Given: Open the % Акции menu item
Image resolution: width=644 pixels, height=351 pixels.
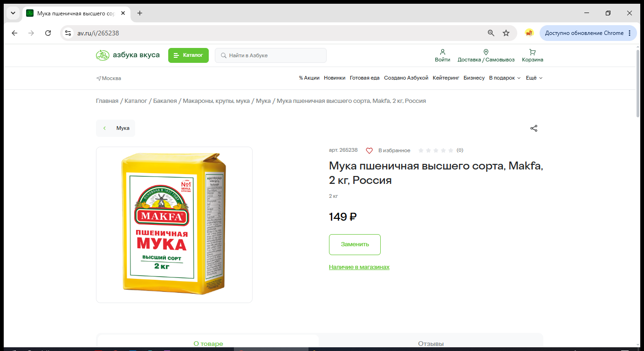Looking at the screenshot, I should (309, 78).
